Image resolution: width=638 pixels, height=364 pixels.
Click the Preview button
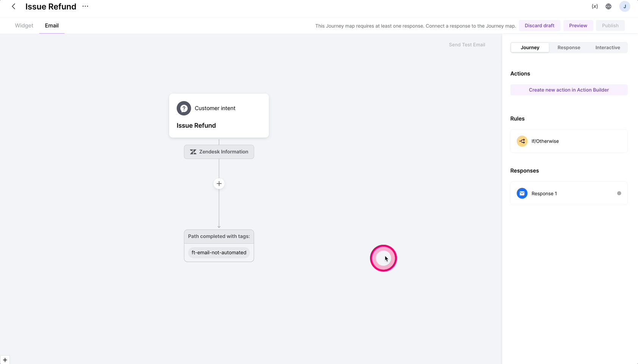coord(578,26)
